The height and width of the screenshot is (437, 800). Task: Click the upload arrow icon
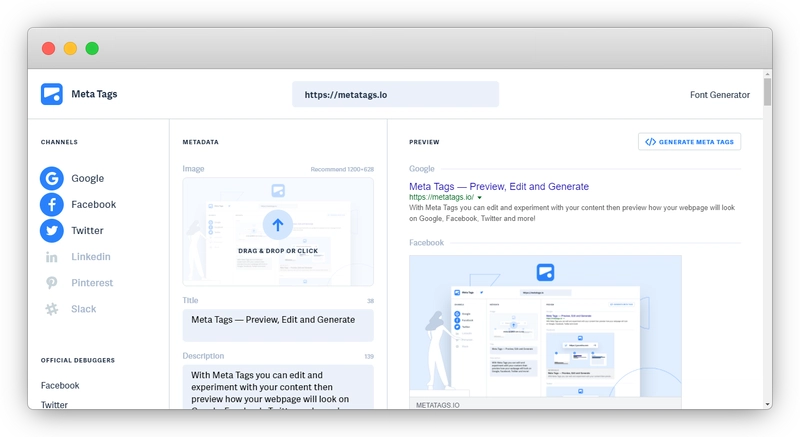click(x=278, y=224)
